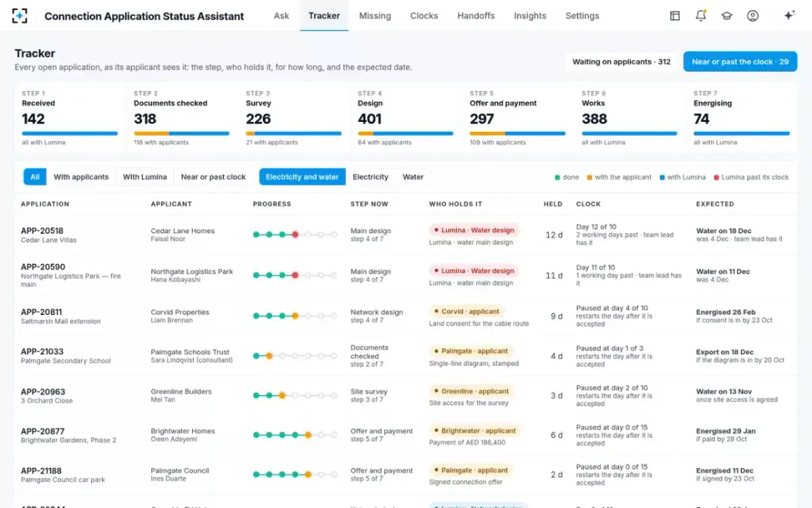Click the app logo icon
812x508 pixels.
coord(20,16)
